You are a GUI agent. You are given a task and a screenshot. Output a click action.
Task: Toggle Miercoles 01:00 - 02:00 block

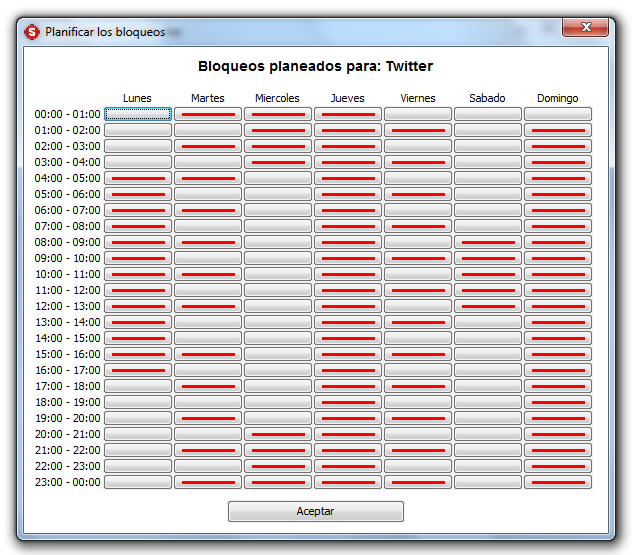[x=278, y=130]
